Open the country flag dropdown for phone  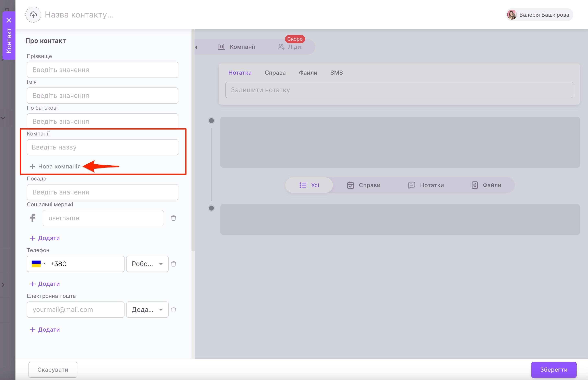[x=39, y=264]
